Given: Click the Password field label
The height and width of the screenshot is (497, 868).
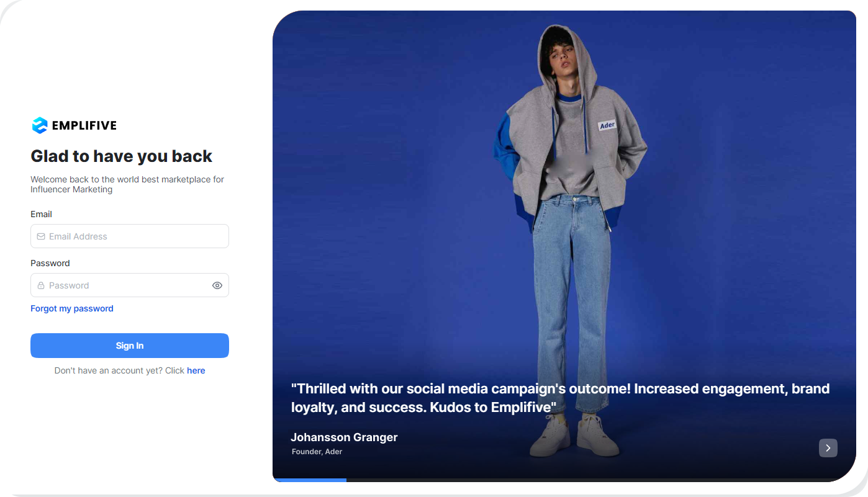Looking at the screenshot, I should point(50,263).
